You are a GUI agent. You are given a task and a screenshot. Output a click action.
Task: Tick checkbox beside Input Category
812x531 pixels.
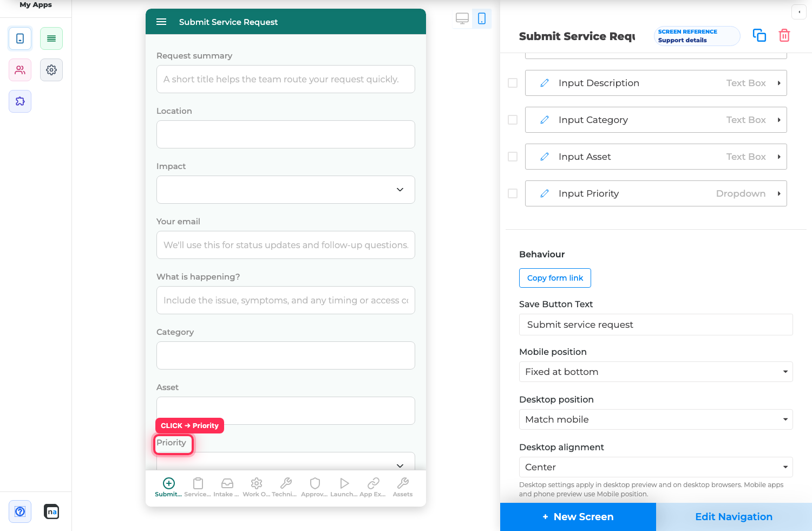click(x=513, y=120)
